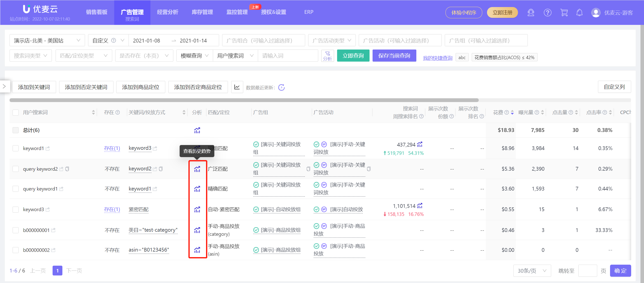Viewport: 644px width, 283px height.
Task: Go to the 销售看板 tab
Action: click(97, 12)
